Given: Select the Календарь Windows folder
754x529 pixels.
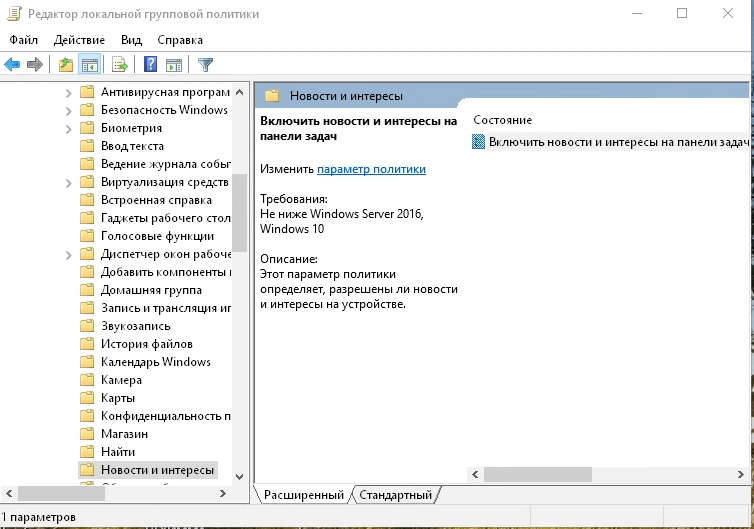Looking at the screenshot, I should (x=156, y=362).
